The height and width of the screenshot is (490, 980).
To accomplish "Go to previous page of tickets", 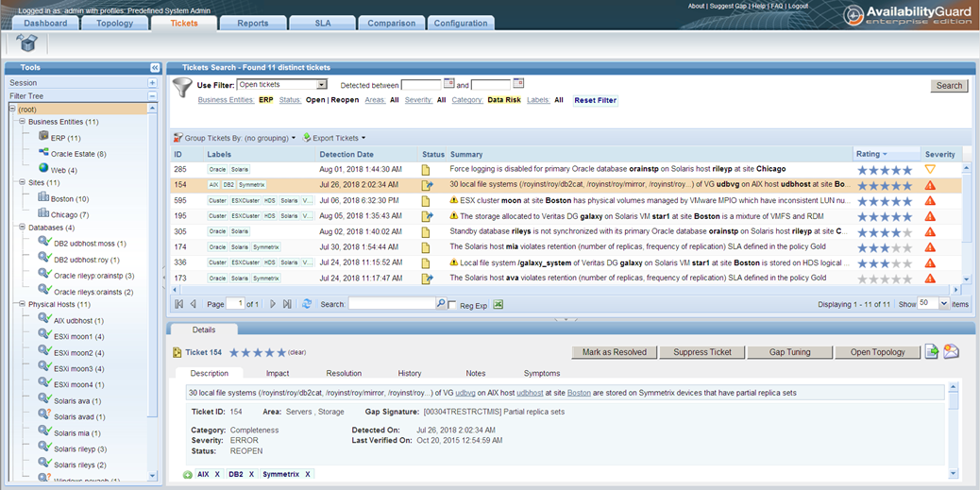I will [x=194, y=304].
